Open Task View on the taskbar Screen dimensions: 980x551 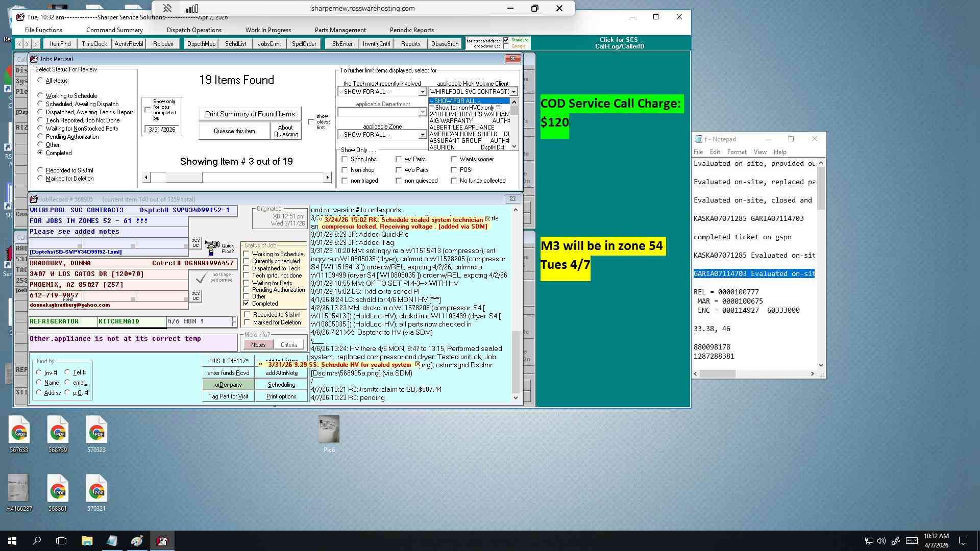tap(61, 541)
